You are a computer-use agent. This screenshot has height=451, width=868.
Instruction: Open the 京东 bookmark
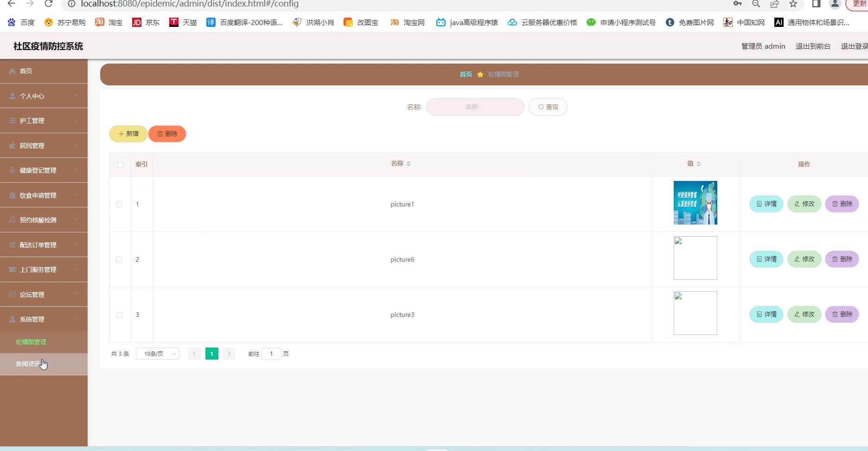click(146, 22)
